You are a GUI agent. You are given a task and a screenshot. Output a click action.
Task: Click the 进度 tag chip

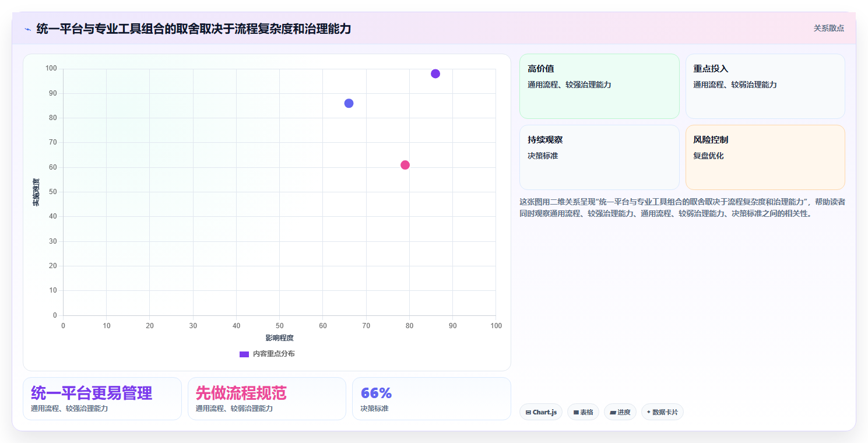tap(620, 412)
